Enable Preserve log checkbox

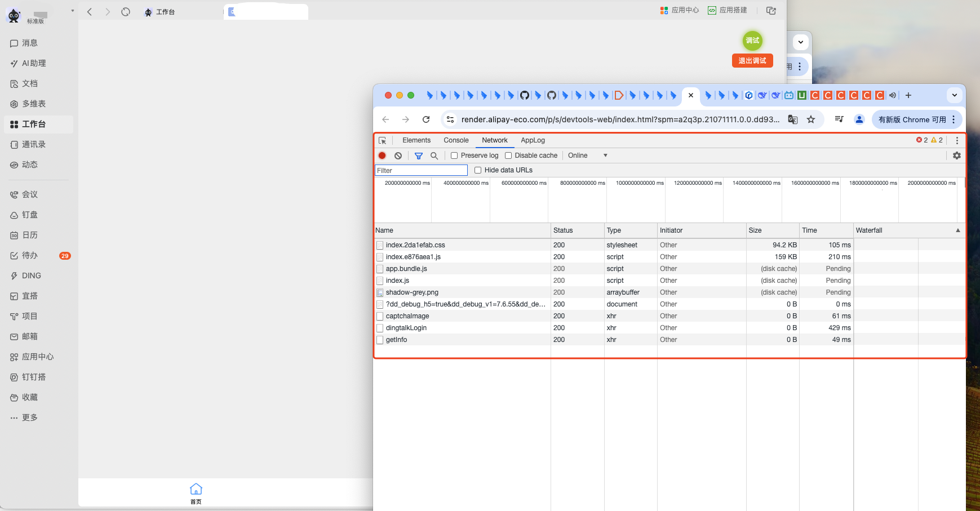(x=454, y=155)
